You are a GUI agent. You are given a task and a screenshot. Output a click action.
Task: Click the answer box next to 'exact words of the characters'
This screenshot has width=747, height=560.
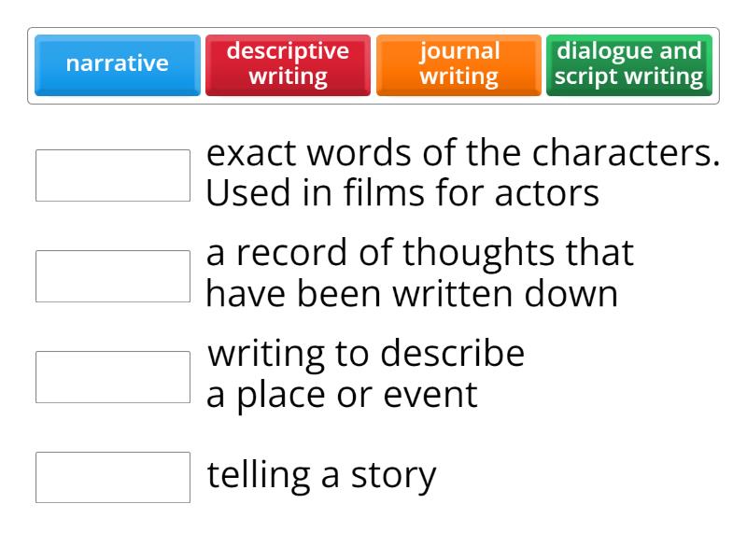112,173
